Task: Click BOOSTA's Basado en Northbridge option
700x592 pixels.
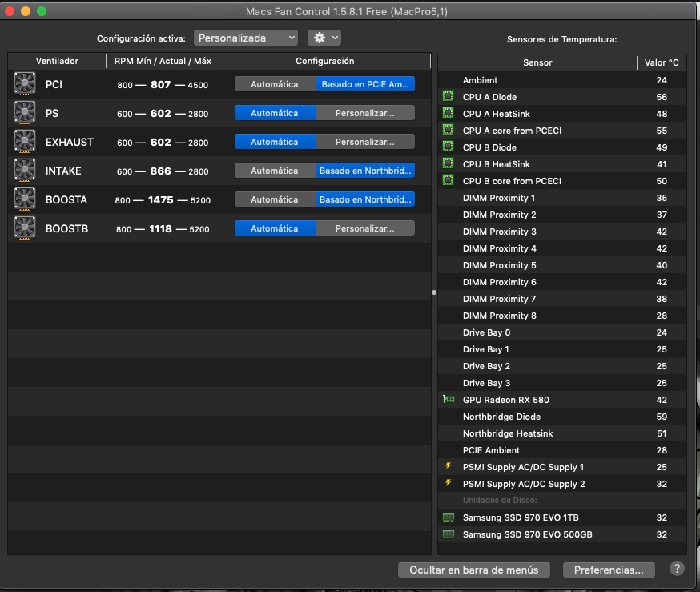Action: [364, 199]
